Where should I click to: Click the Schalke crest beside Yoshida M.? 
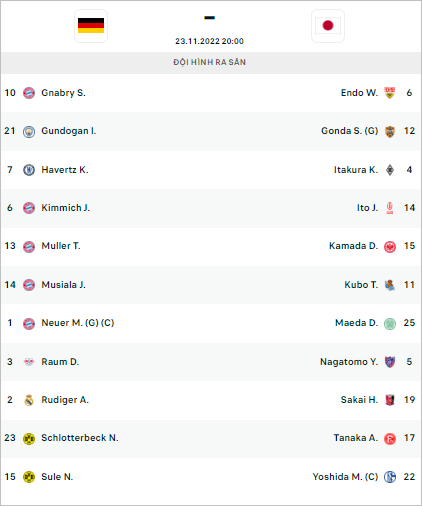[390, 477]
